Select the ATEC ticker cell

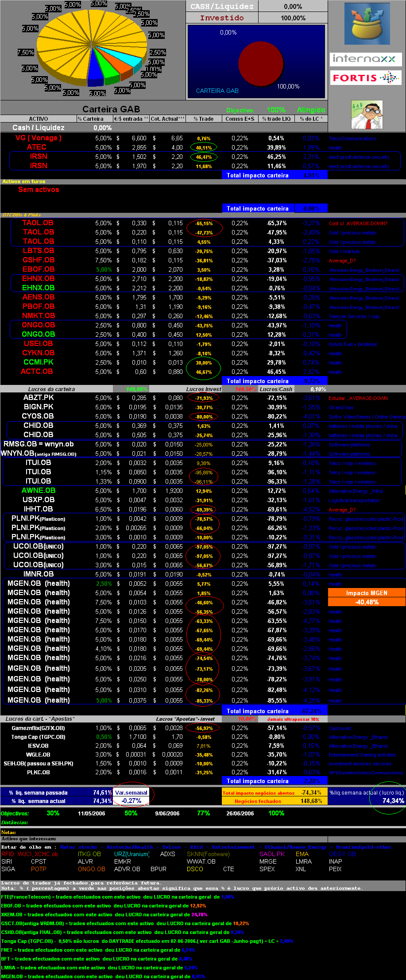(36, 147)
